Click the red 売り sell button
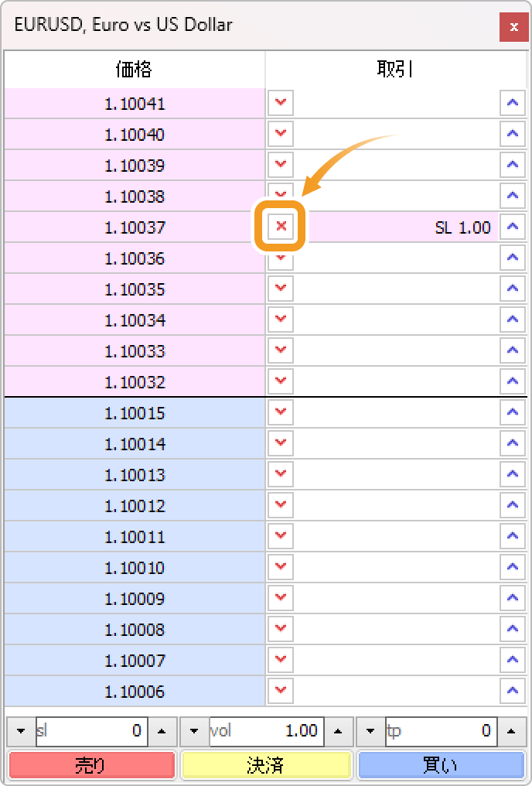 tap(92, 765)
